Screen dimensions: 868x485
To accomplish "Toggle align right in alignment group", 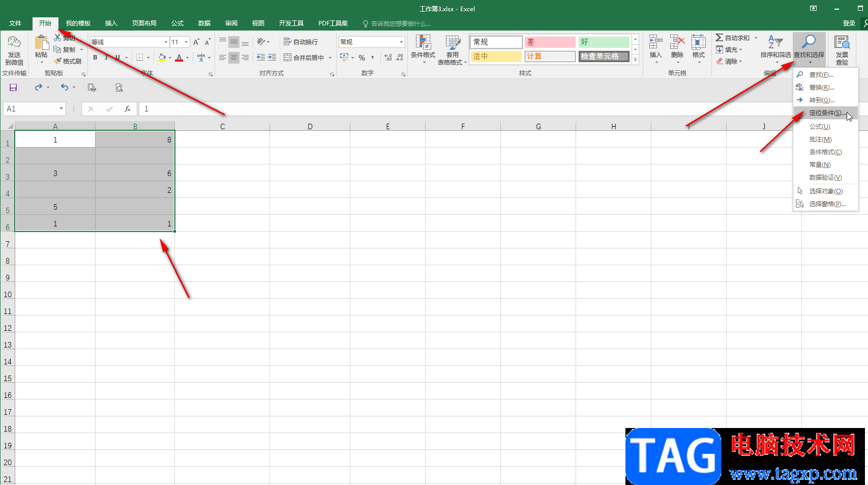I will 245,58.
